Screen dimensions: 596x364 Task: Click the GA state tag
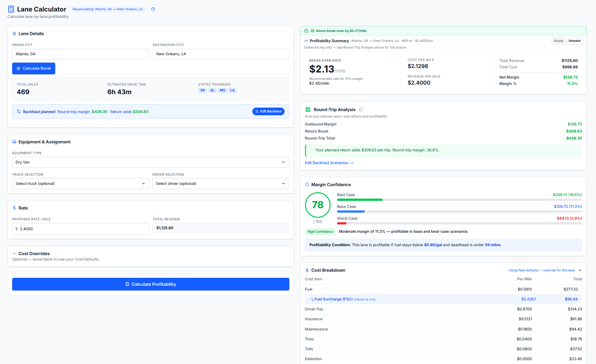pyautogui.click(x=202, y=90)
